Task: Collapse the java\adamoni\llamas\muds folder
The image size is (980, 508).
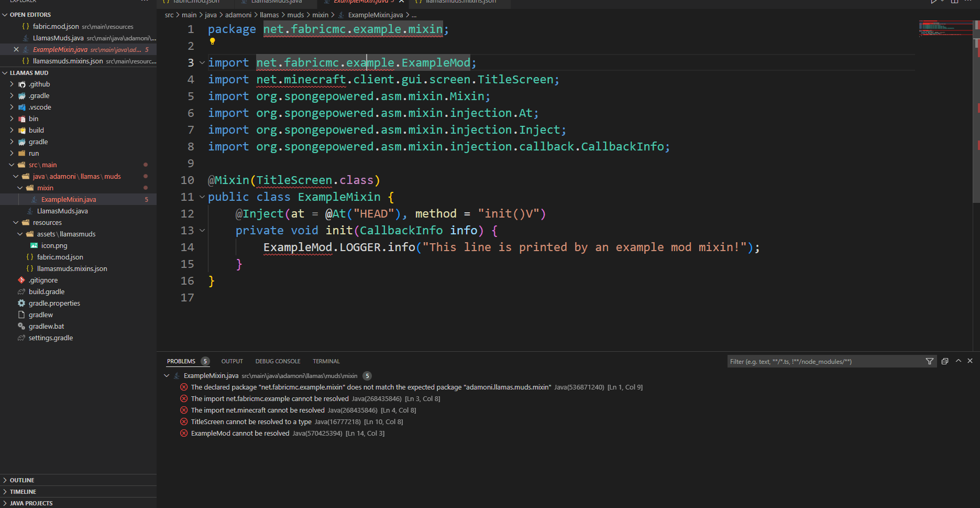Action: [x=16, y=176]
